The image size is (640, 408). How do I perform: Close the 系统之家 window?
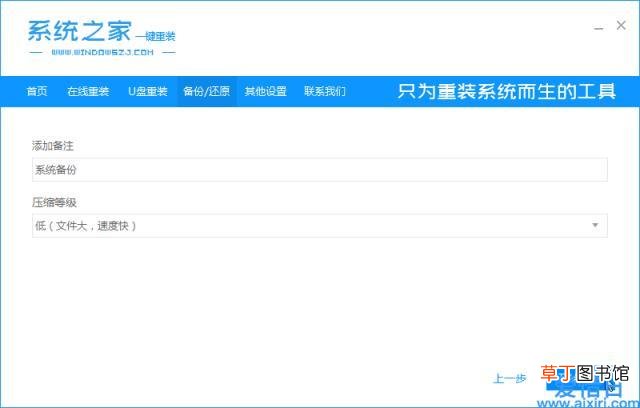tap(621, 25)
